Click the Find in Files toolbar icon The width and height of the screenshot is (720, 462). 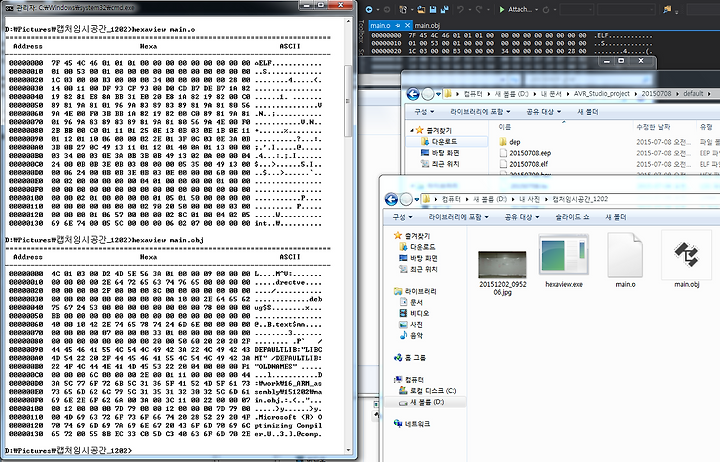[x=667, y=9]
